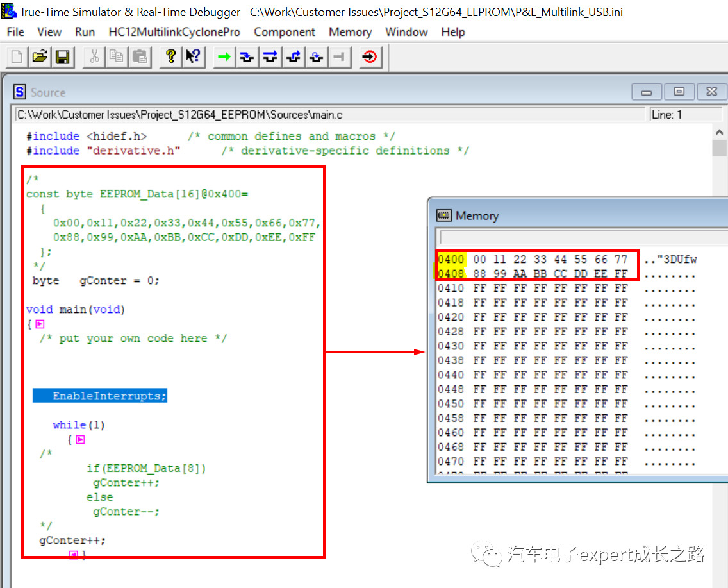Viewport: 728px width, 588px height.
Task: Click the closing-brace fold marker after gConter++
Action: (74, 555)
